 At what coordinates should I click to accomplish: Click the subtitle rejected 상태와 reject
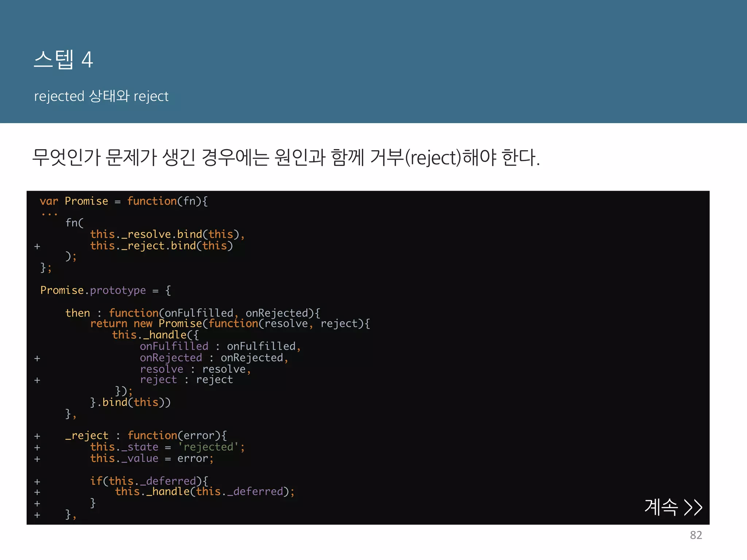[101, 96]
